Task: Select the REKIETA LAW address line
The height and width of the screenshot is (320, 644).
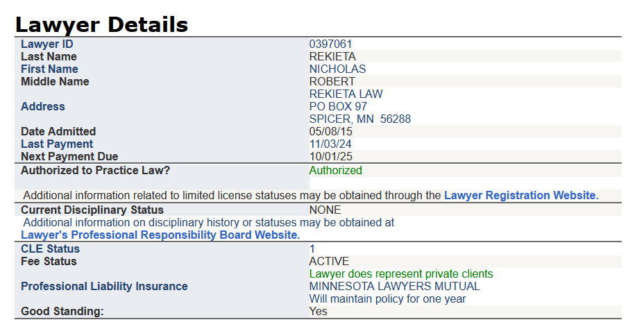Action: [x=346, y=94]
